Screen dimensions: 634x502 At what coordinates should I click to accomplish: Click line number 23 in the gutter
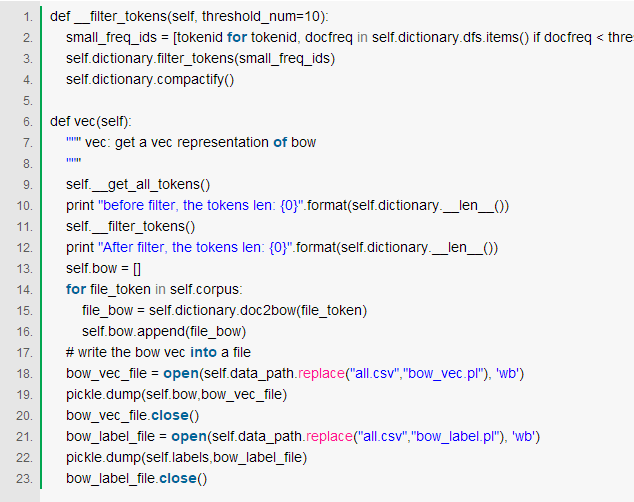click(x=24, y=478)
